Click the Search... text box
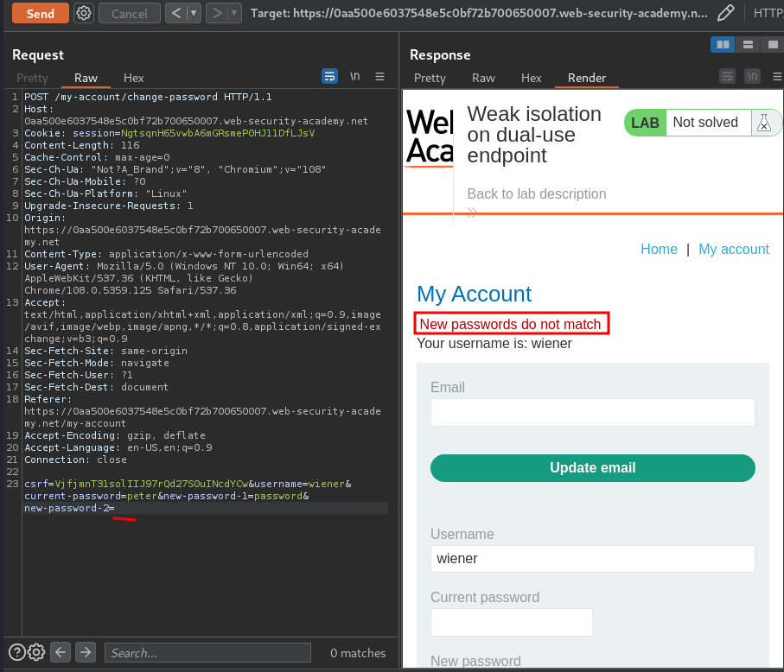This screenshot has height=672, width=784. pos(207,652)
